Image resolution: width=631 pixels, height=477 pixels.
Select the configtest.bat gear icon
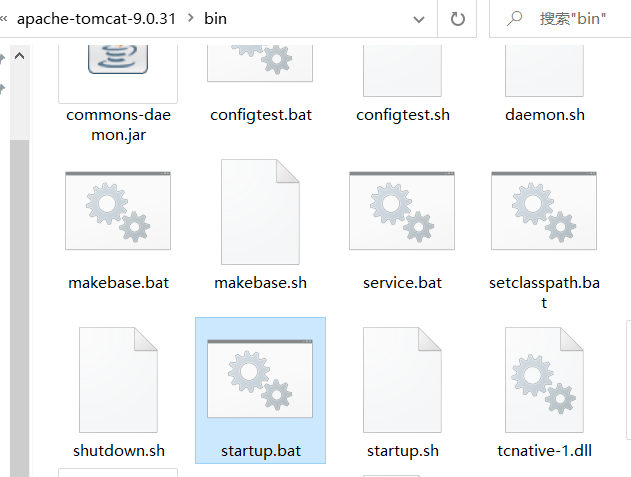(x=260, y=63)
